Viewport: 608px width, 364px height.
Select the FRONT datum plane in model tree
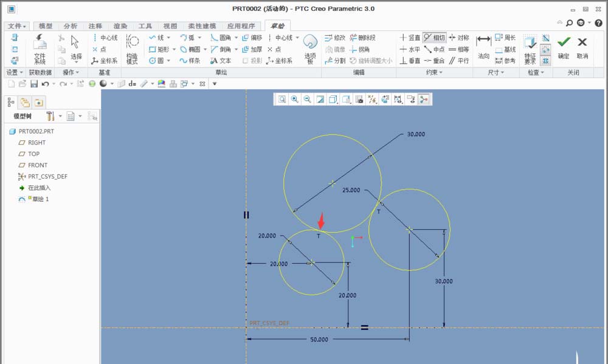(x=33, y=165)
